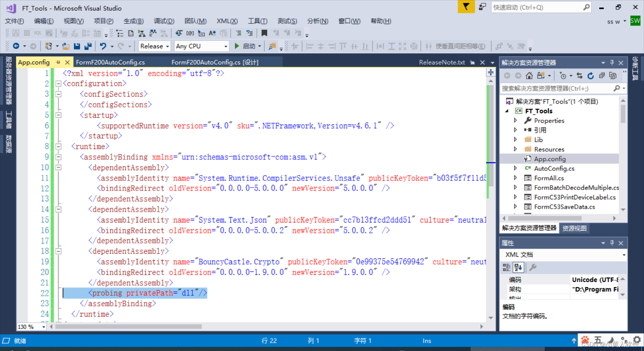This screenshot has width=644, height=351.
Task: Click the 启动 start button label
Action: [249, 46]
